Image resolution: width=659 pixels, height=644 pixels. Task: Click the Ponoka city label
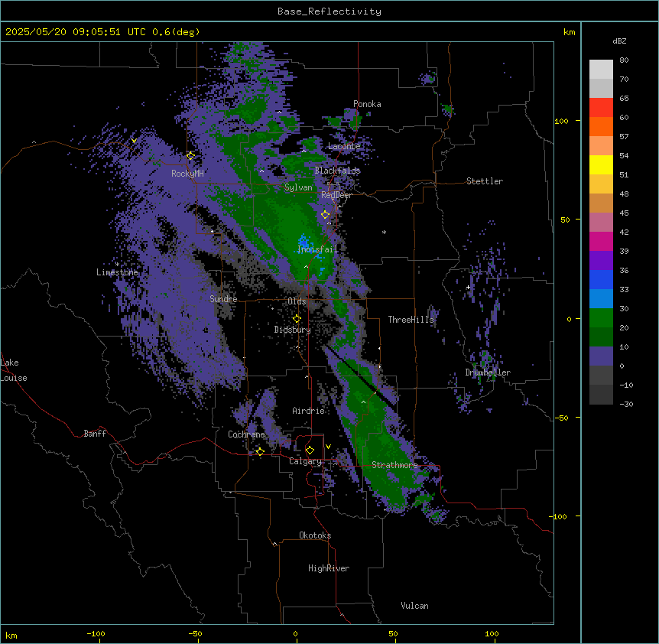[367, 104]
